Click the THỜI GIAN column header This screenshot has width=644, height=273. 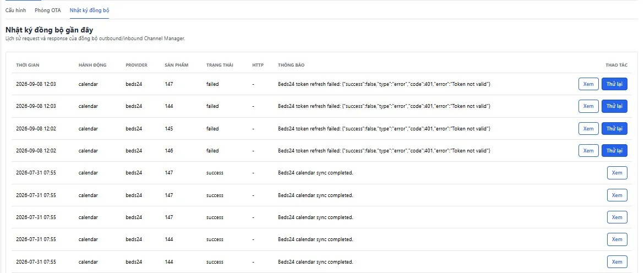pos(28,65)
